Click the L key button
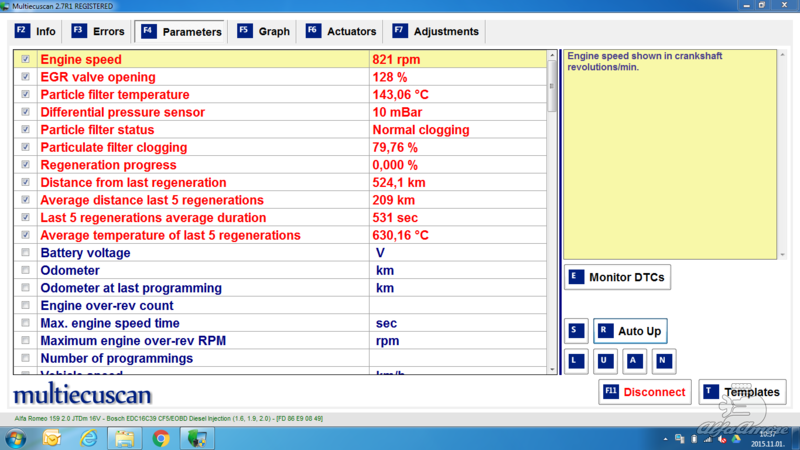800x450 pixels. [x=576, y=361]
